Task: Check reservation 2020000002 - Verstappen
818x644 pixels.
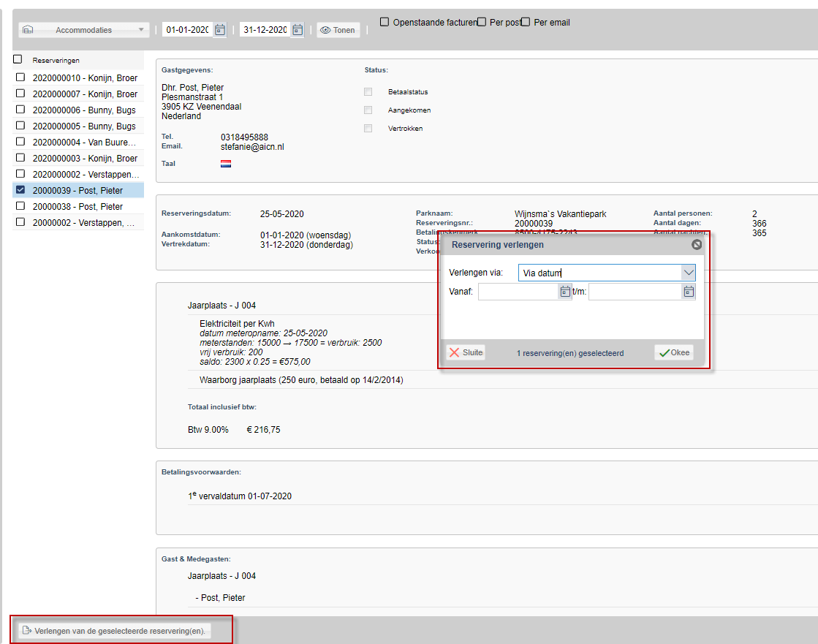Action: pos(20,174)
